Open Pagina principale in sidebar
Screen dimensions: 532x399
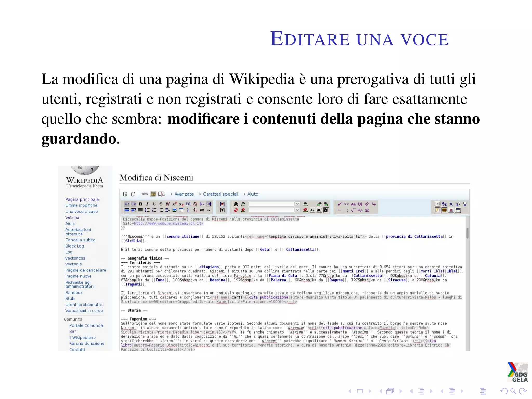pyautogui.click(x=82, y=199)
